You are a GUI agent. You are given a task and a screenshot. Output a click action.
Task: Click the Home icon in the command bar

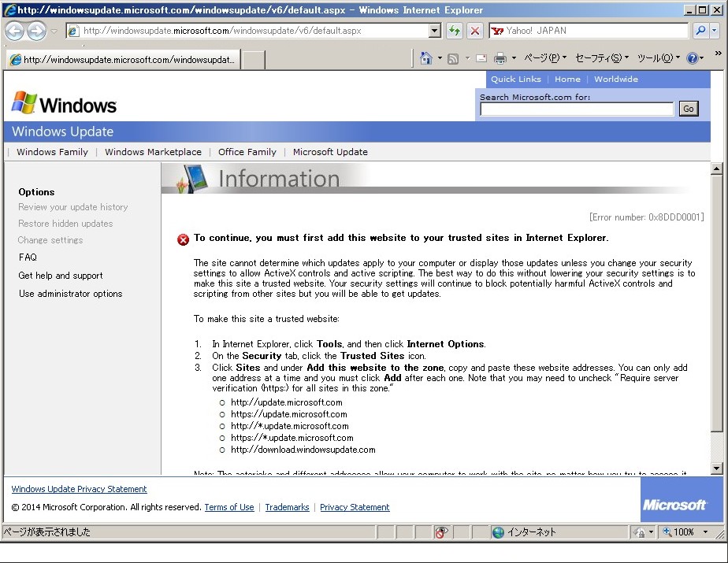425,58
